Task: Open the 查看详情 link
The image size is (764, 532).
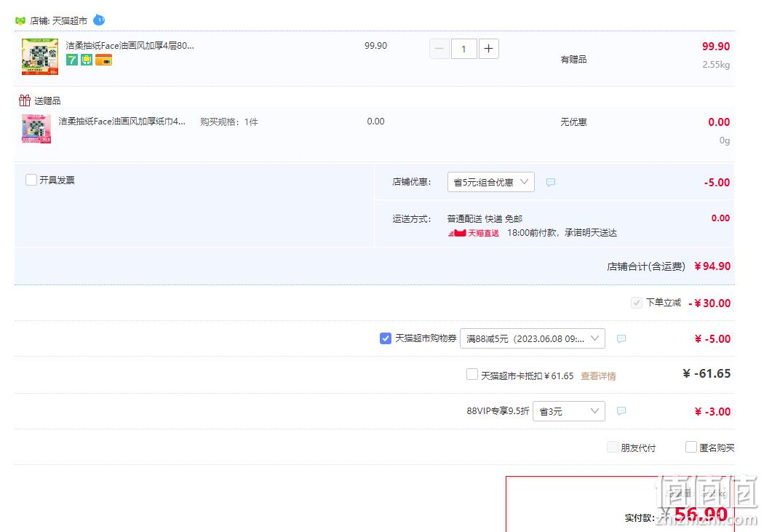Action: click(x=598, y=376)
